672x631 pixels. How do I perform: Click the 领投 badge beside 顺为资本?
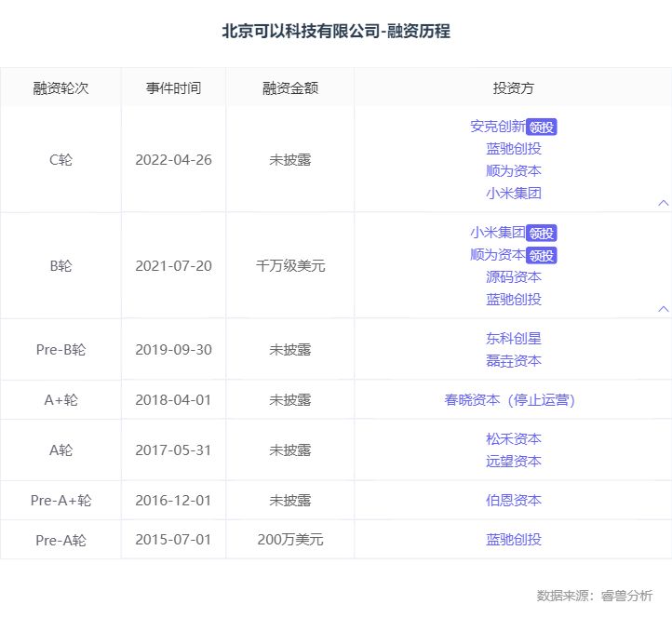542,256
